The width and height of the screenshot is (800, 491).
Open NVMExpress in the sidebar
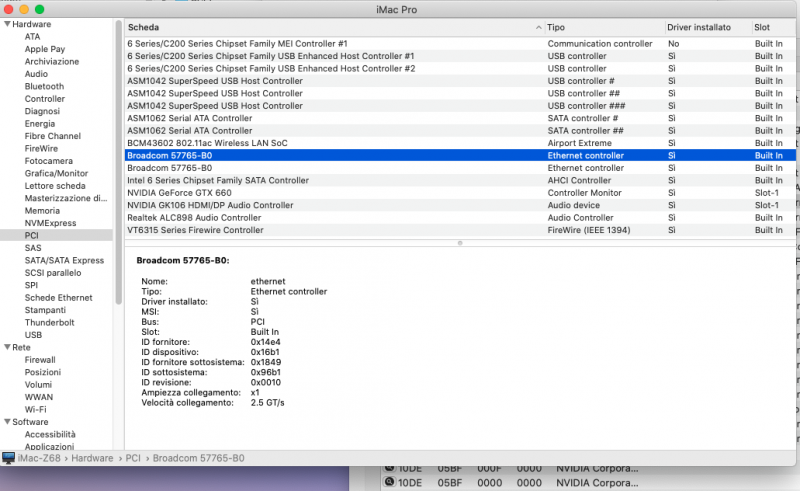coord(51,223)
